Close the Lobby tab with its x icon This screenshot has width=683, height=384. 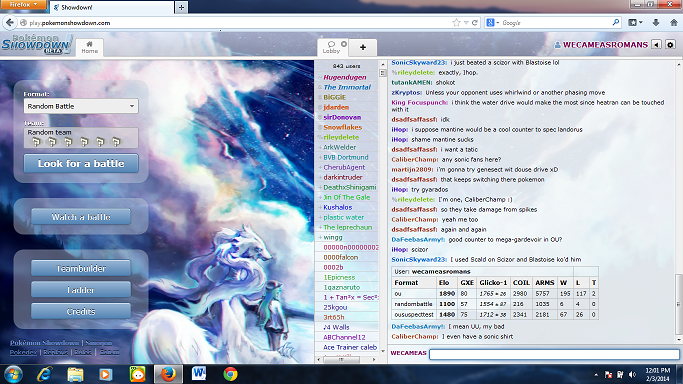coord(344,44)
